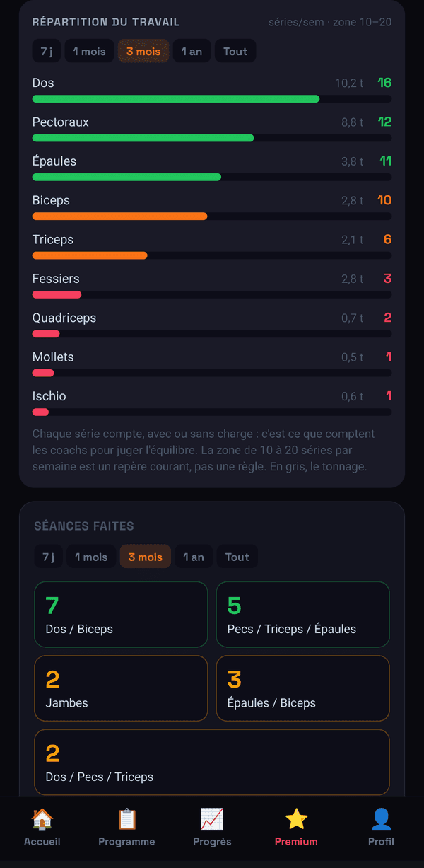Click the orange Biceps progress bar
The height and width of the screenshot is (868, 424).
pyautogui.click(x=120, y=216)
